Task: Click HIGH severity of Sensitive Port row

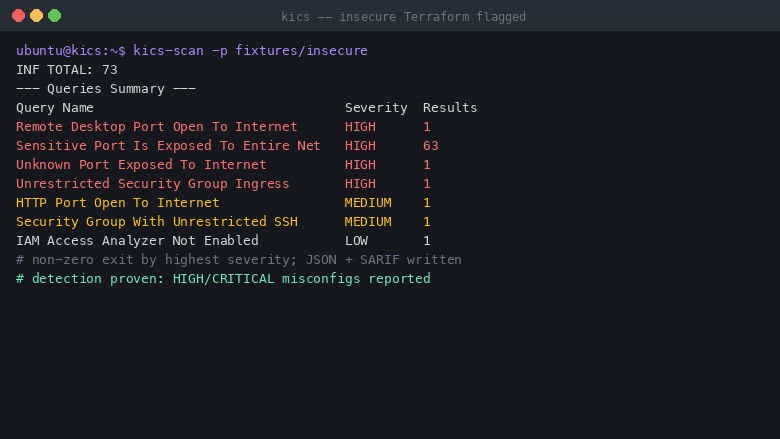Action: pos(360,146)
